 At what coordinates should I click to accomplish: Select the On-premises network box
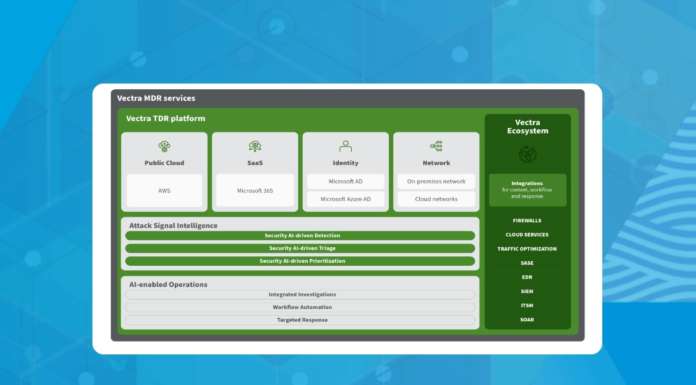tap(436, 182)
